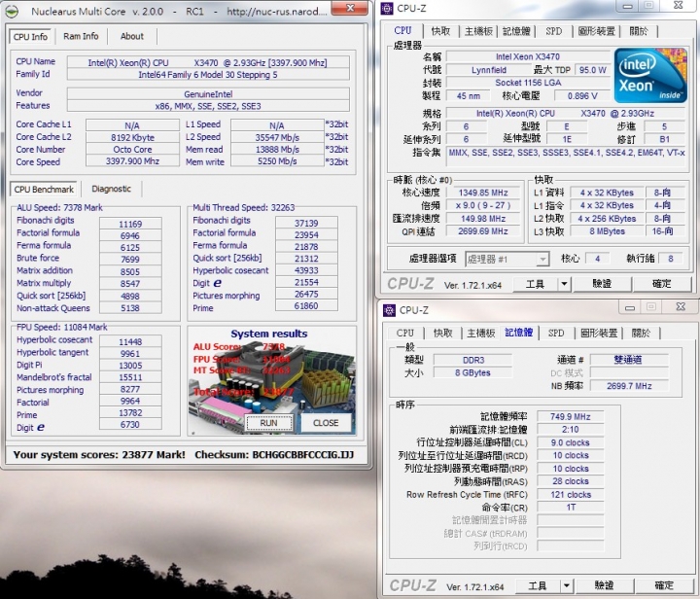Click the CPU-Z icon in top window title
Viewport: 700px width, 599px height.
coord(387,8)
